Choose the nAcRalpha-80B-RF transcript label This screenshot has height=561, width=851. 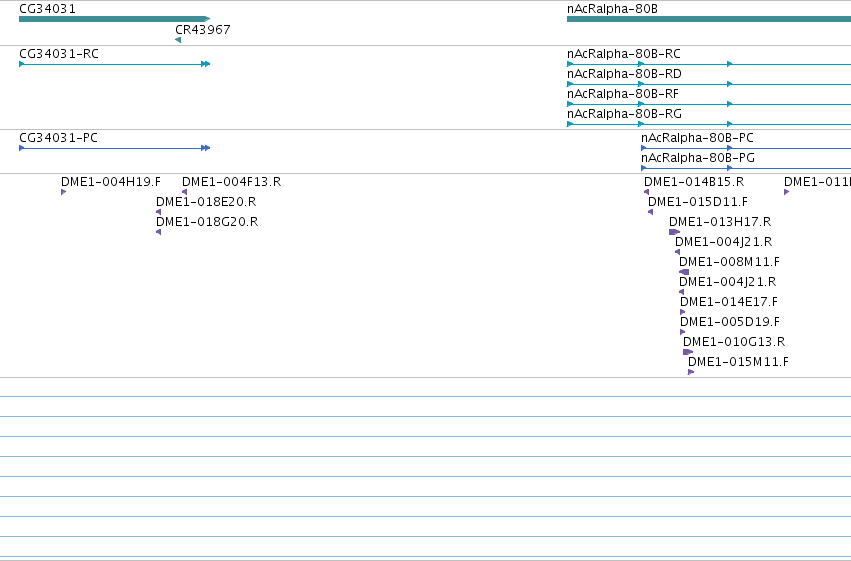coord(623,94)
